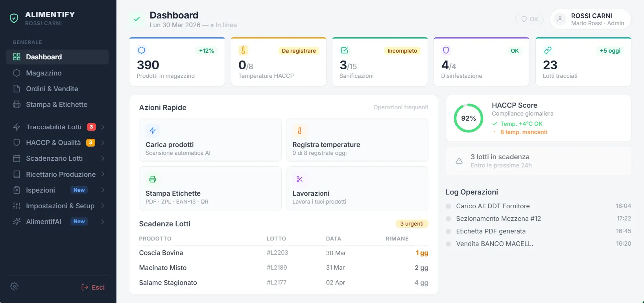Click the 92% HACCP score ring
Screen dimensions: 644x303
pos(469,118)
